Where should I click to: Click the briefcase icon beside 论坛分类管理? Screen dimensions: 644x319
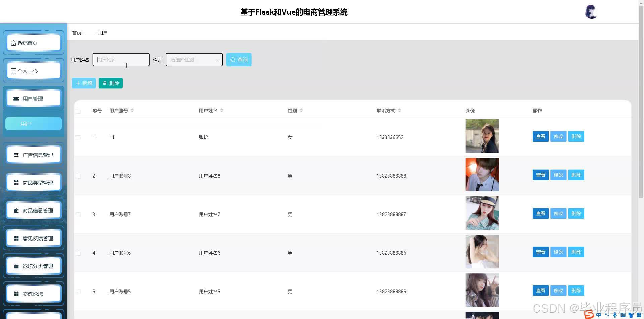(x=16, y=266)
